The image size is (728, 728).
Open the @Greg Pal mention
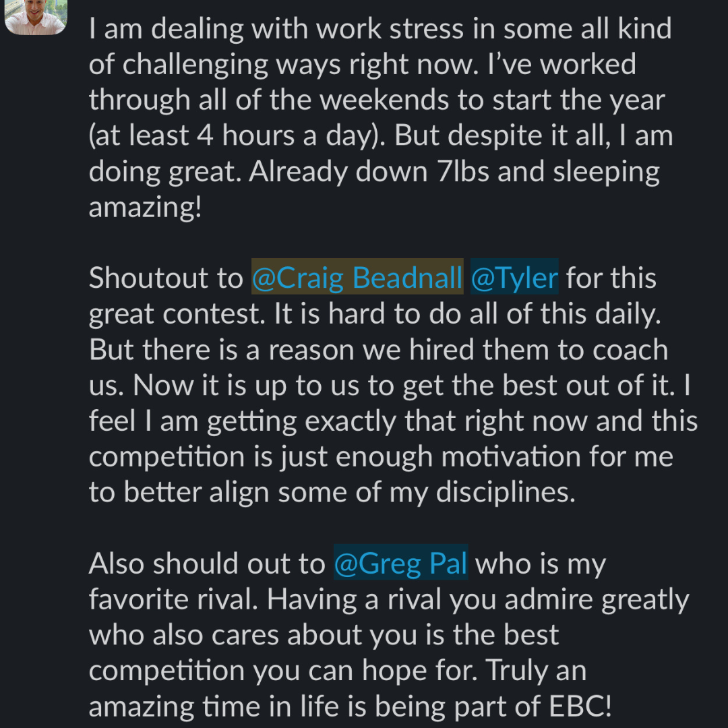(400, 564)
